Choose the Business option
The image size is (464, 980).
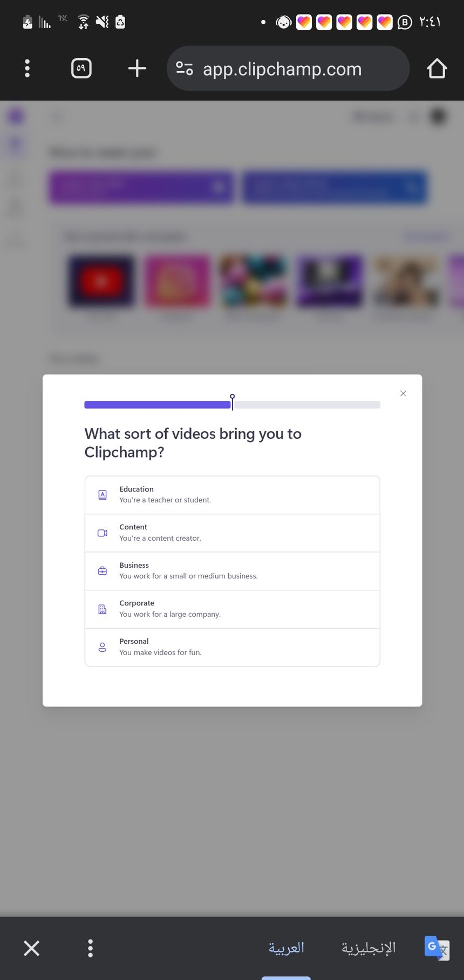233,571
